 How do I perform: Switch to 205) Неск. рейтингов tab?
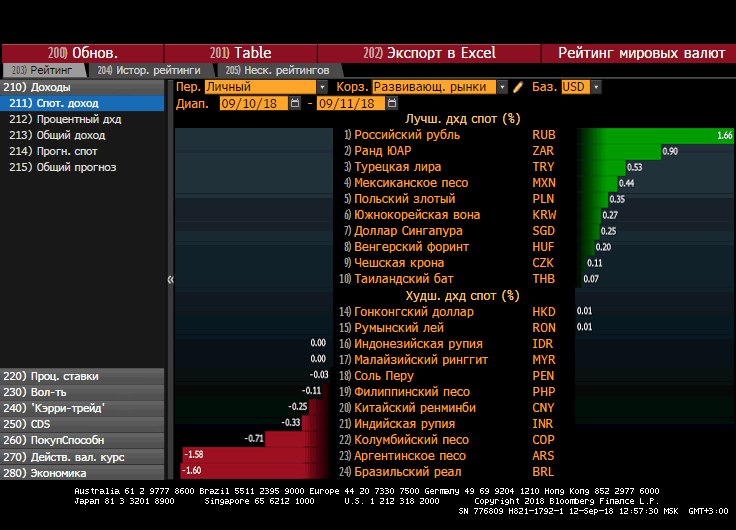(278, 70)
